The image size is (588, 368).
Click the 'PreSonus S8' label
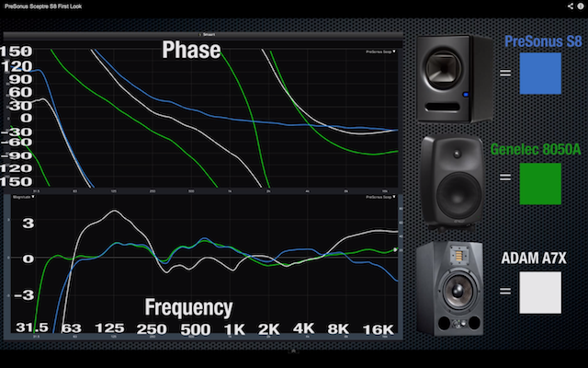543,41
